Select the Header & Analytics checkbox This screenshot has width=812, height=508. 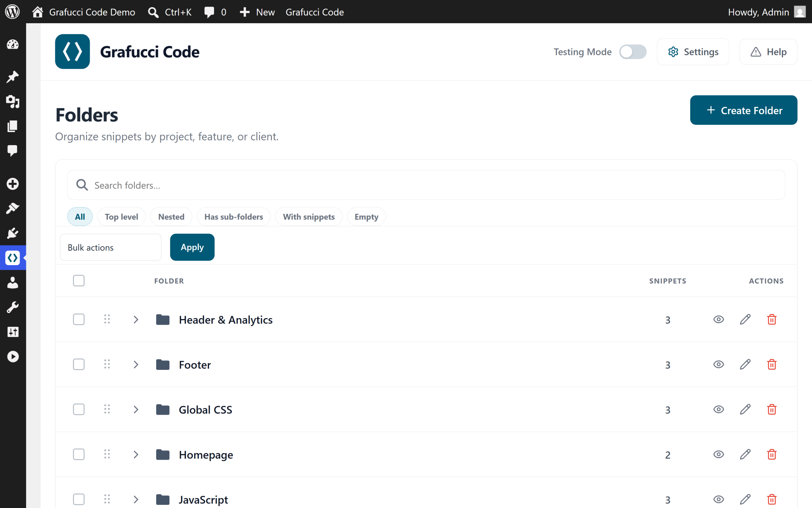(79, 319)
